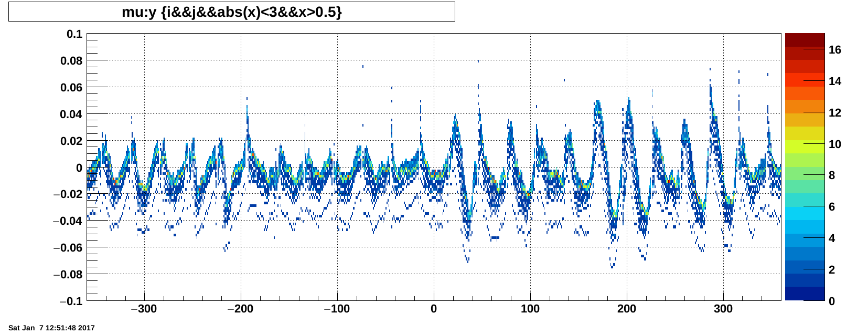Viewport: 868px width, 334px height.
Task: Click color scale label 2
Action: pyautogui.click(x=832, y=270)
